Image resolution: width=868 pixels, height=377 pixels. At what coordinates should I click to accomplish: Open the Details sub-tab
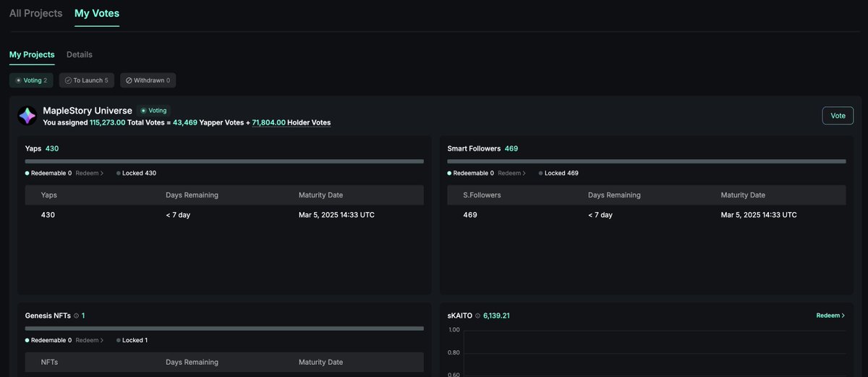(80, 54)
